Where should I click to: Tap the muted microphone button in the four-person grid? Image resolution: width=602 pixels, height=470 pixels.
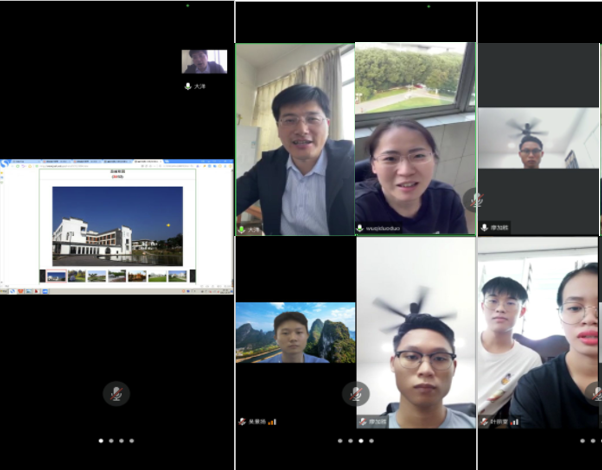[355, 393]
